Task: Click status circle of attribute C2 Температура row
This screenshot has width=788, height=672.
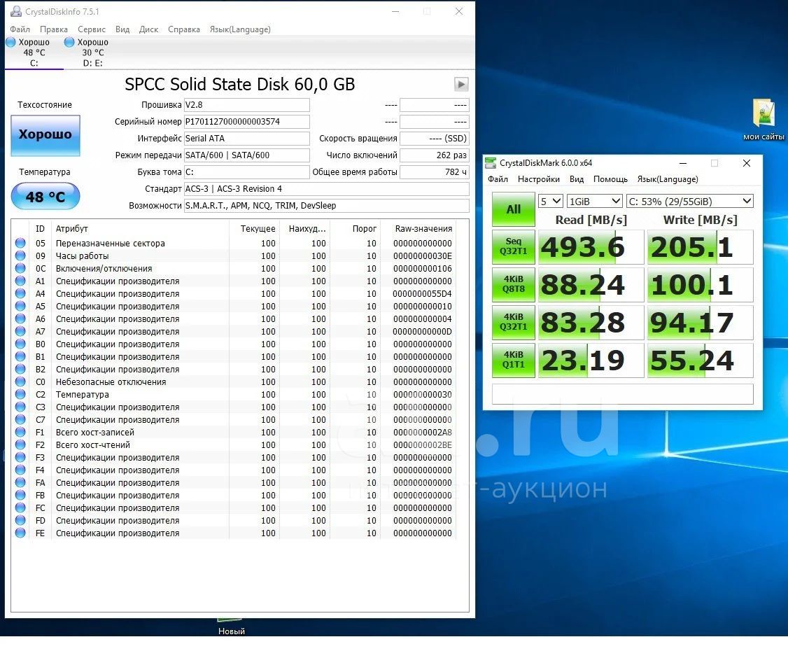Action: (20, 395)
